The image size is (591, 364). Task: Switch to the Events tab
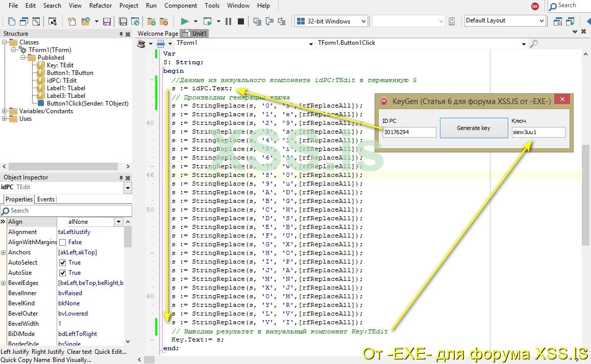coord(46,199)
